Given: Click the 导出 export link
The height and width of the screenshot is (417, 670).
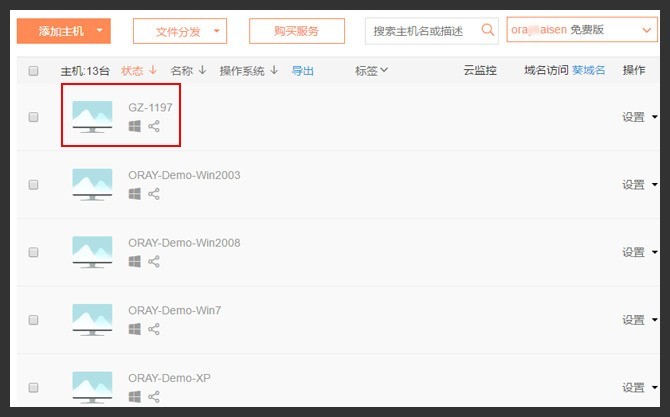Looking at the screenshot, I should (303, 70).
